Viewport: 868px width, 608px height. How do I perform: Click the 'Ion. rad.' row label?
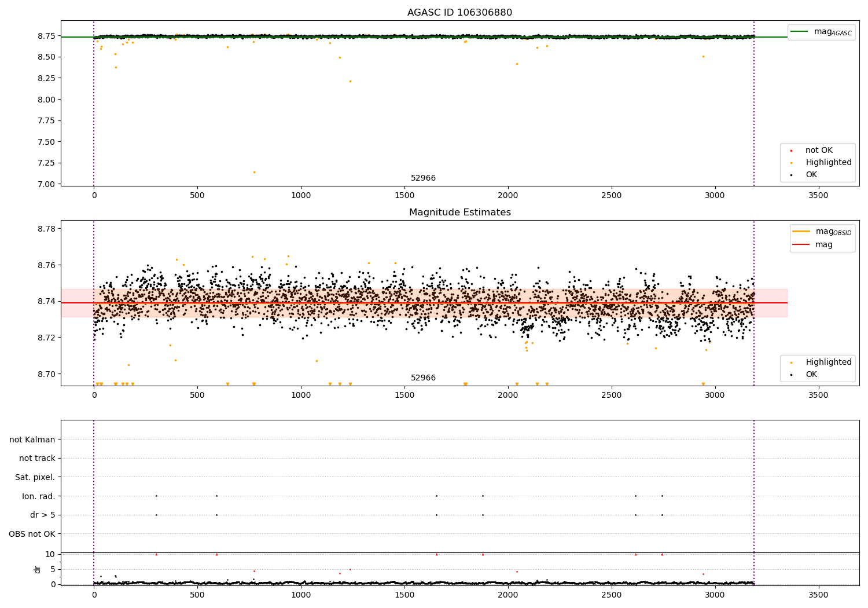pos(38,496)
